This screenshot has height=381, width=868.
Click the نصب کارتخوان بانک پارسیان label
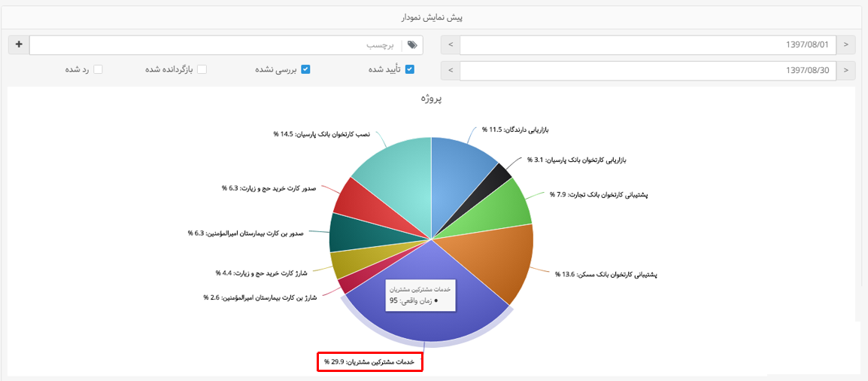[x=321, y=134]
